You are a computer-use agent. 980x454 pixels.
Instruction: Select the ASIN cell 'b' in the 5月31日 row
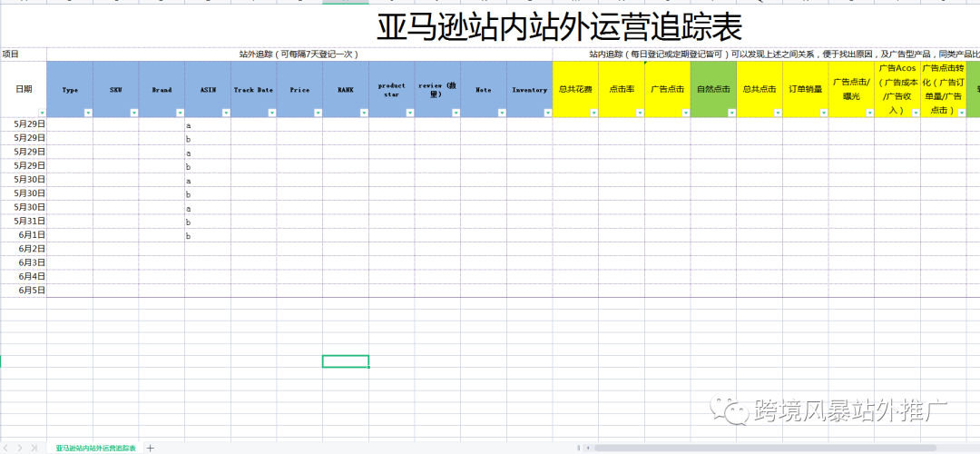click(x=208, y=222)
